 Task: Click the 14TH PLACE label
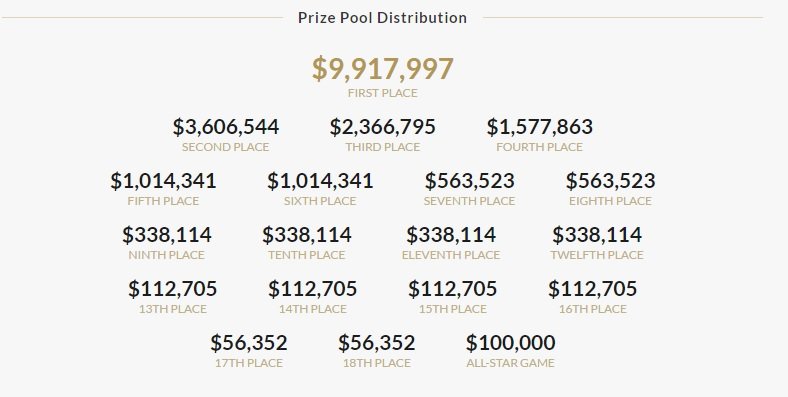coord(313,309)
